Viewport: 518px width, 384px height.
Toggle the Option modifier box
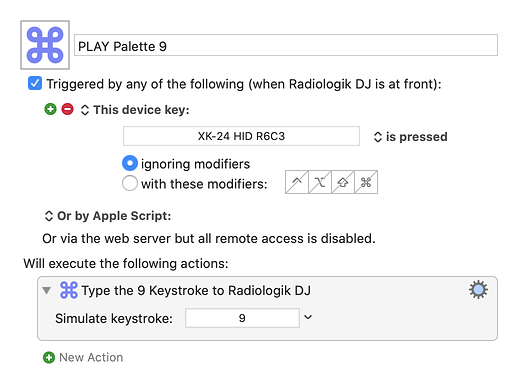point(320,182)
